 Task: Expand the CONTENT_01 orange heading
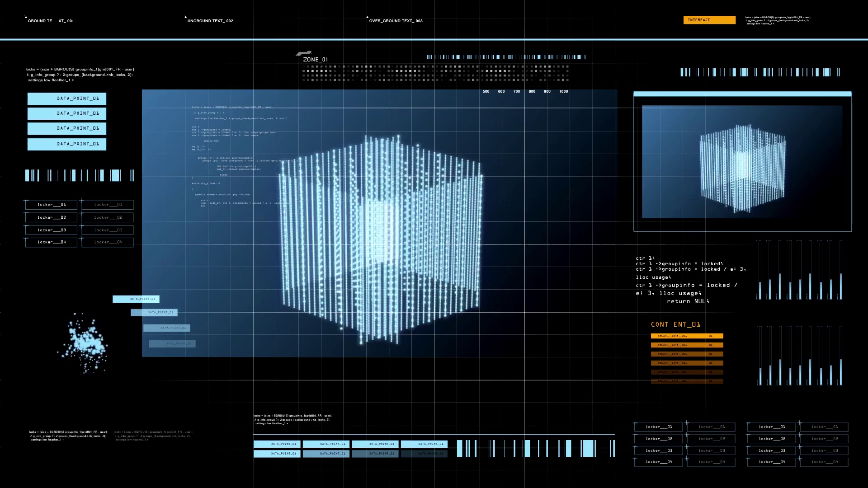(675, 324)
